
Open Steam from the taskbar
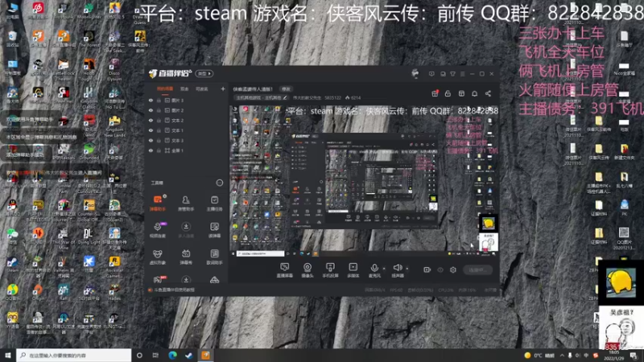pyautogui.click(x=189, y=356)
